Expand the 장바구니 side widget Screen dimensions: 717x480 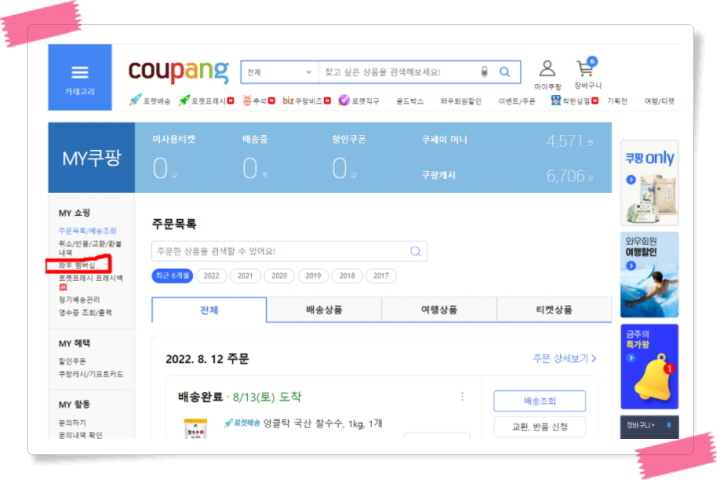tap(649, 427)
